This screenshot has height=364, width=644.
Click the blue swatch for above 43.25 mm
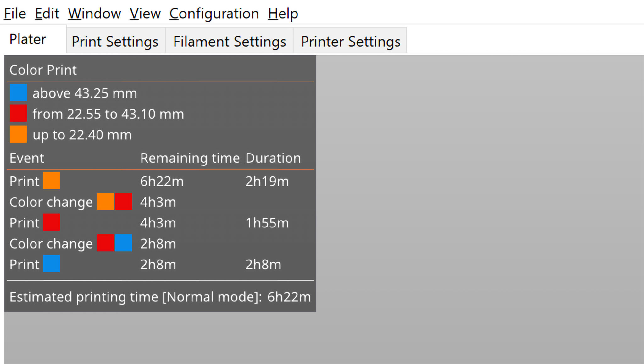click(19, 93)
